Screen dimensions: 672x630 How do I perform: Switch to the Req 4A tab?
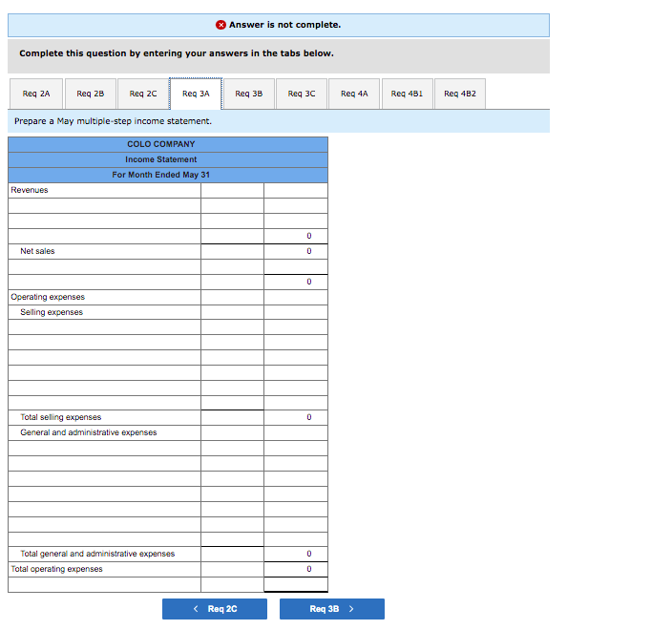[x=354, y=94]
